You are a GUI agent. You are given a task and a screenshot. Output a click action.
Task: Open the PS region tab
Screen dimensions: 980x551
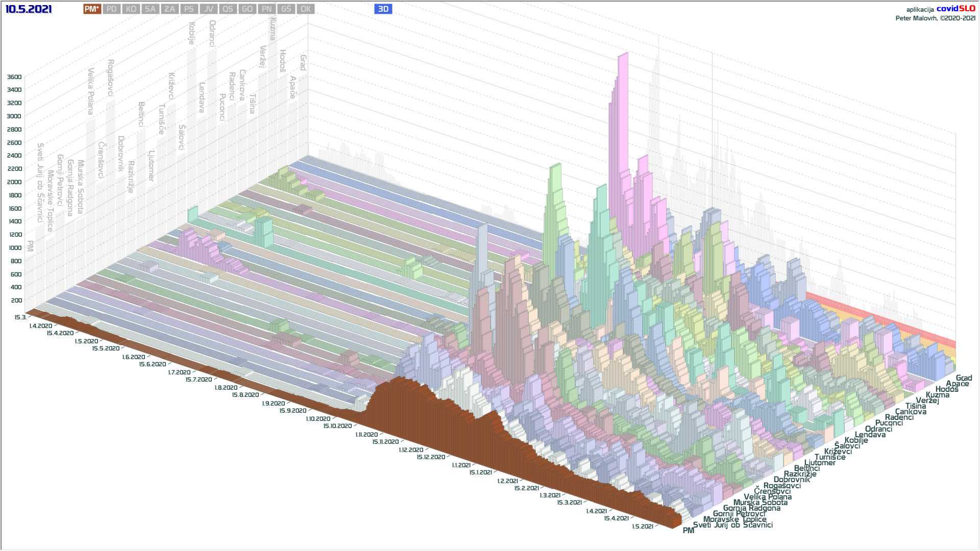[x=189, y=9]
